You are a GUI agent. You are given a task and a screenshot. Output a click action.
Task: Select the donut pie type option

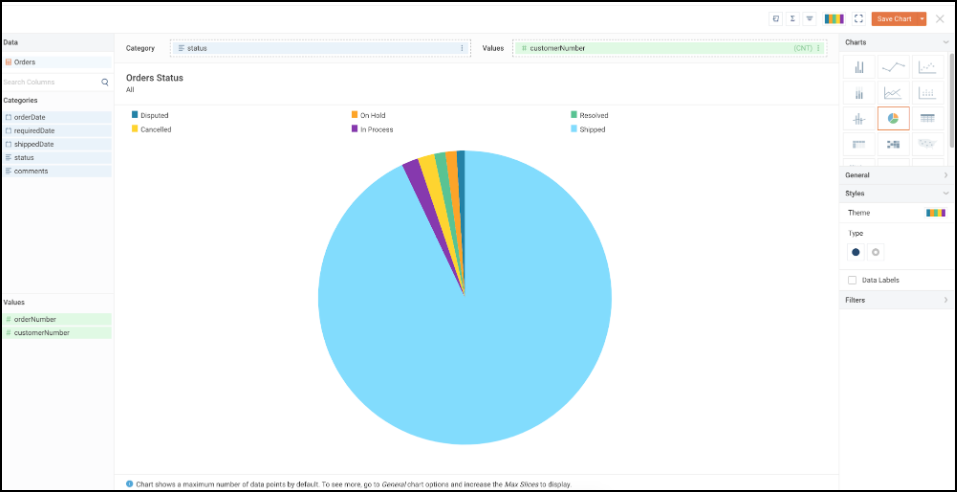875,252
